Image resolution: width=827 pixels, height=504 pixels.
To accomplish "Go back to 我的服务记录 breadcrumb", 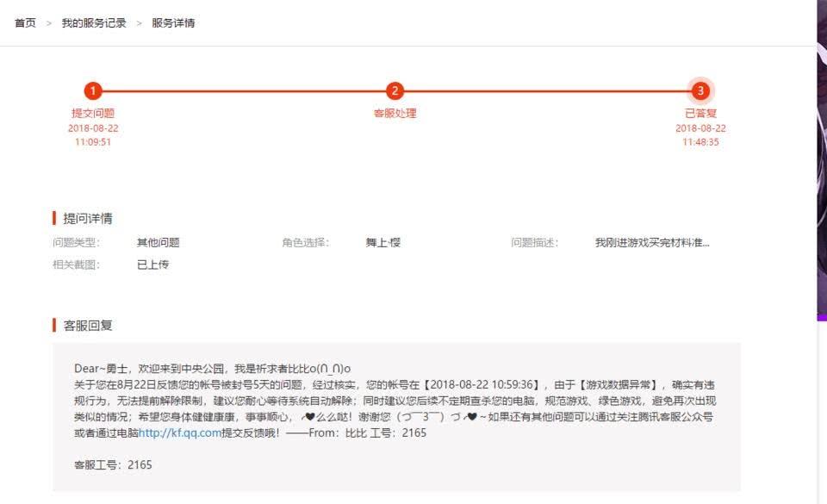I will pyautogui.click(x=93, y=23).
